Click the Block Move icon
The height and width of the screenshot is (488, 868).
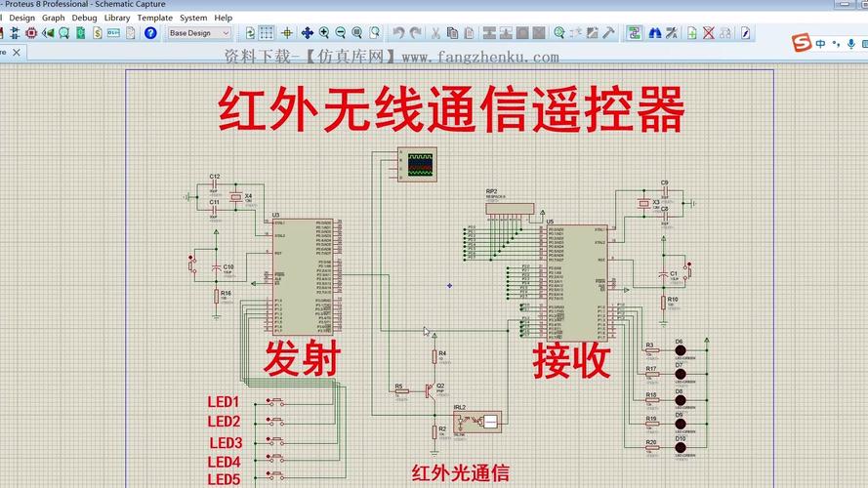(506, 33)
